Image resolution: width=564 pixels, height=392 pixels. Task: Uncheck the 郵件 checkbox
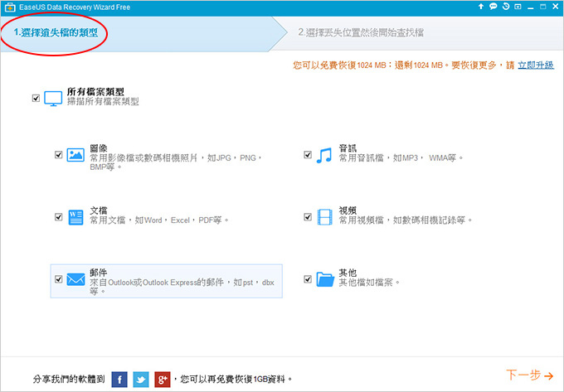click(x=58, y=279)
